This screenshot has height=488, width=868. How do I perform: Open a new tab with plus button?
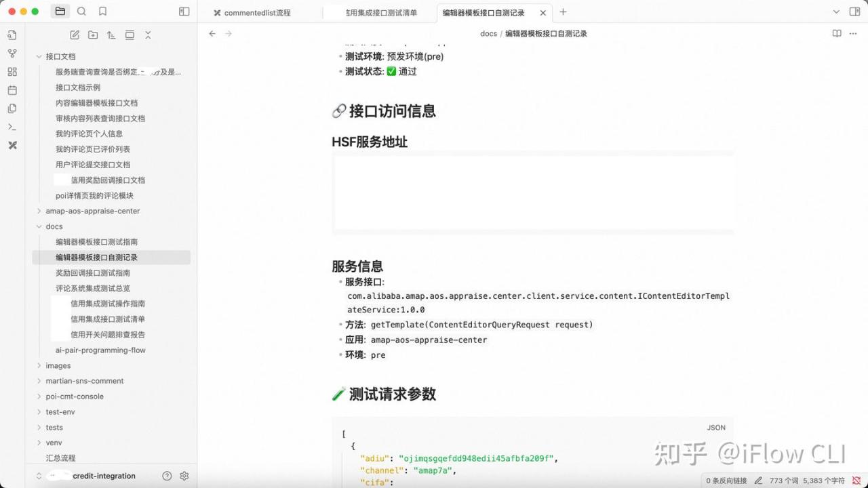pyautogui.click(x=563, y=12)
